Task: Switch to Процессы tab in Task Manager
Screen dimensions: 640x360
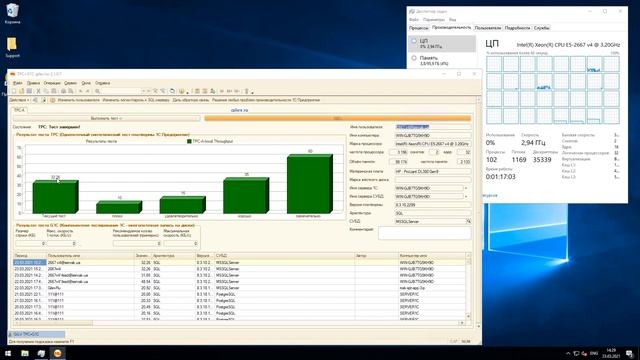Action: pyautogui.click(x=418, y=28)
